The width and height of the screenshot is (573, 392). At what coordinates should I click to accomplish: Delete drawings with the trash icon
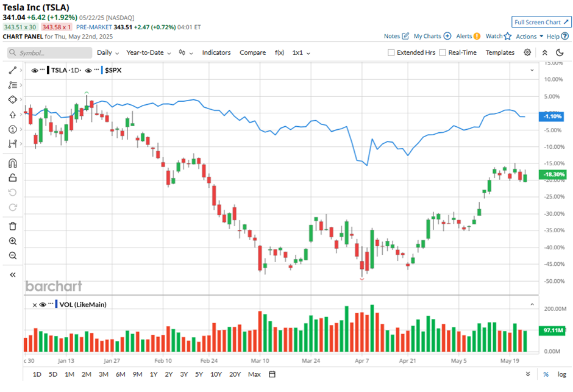click(x=12, y=226)
